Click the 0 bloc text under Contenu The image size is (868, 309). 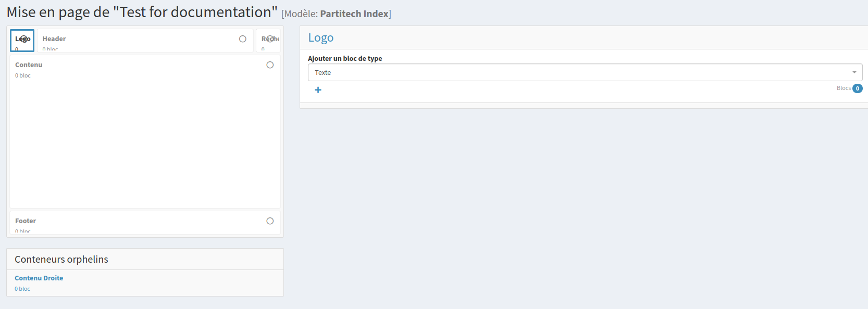[23, 76]
